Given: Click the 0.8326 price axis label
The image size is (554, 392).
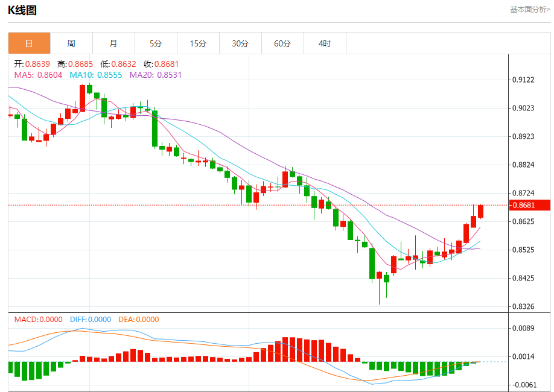Looking at the screenshot, I should point(523,306).
